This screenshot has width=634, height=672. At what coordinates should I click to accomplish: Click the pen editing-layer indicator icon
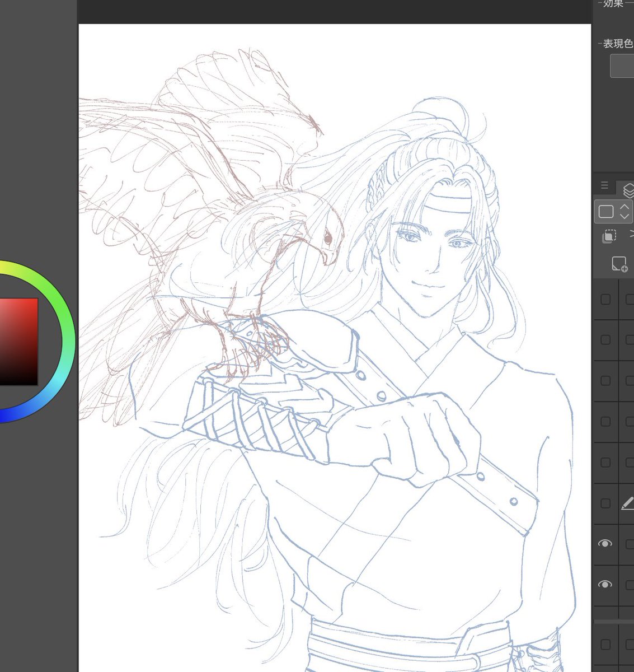(x=627, y=503)
